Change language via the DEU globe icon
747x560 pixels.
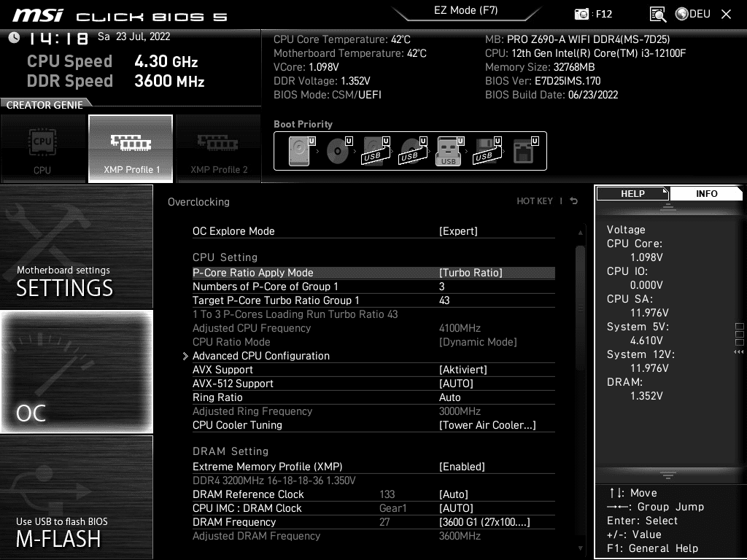click(x=693, y=14)
